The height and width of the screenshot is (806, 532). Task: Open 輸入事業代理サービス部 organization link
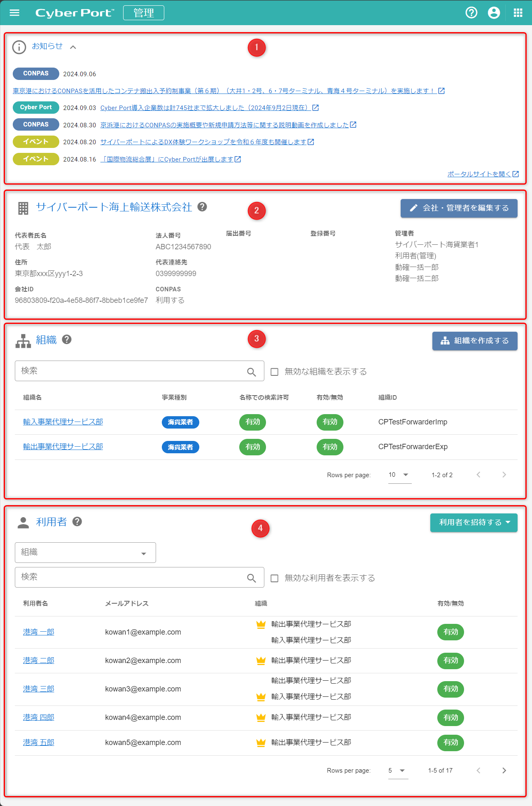point(63,422)
